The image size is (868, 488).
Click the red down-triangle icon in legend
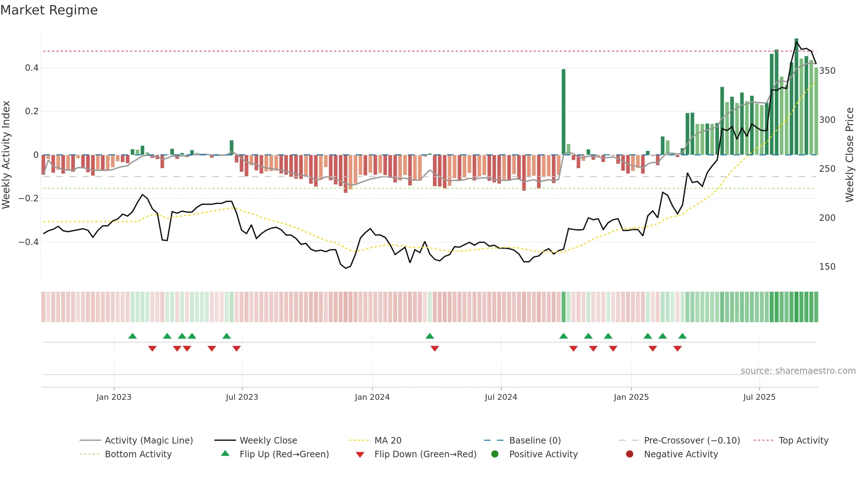pos(360,455)
